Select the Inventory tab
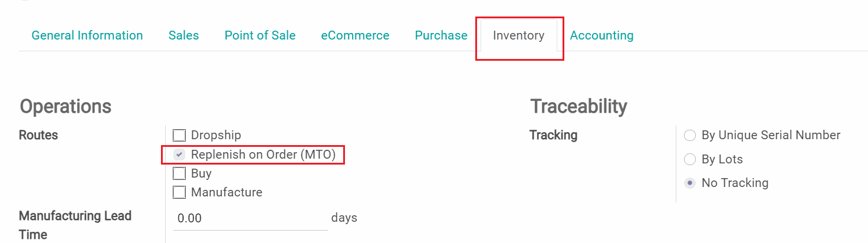 (518, 35)
